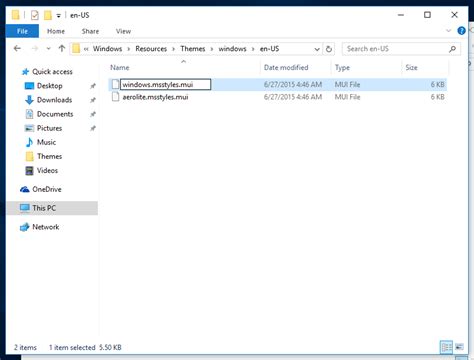Open the Share ribbon tab
Screen dimensions: 474x360
(90, 31)
